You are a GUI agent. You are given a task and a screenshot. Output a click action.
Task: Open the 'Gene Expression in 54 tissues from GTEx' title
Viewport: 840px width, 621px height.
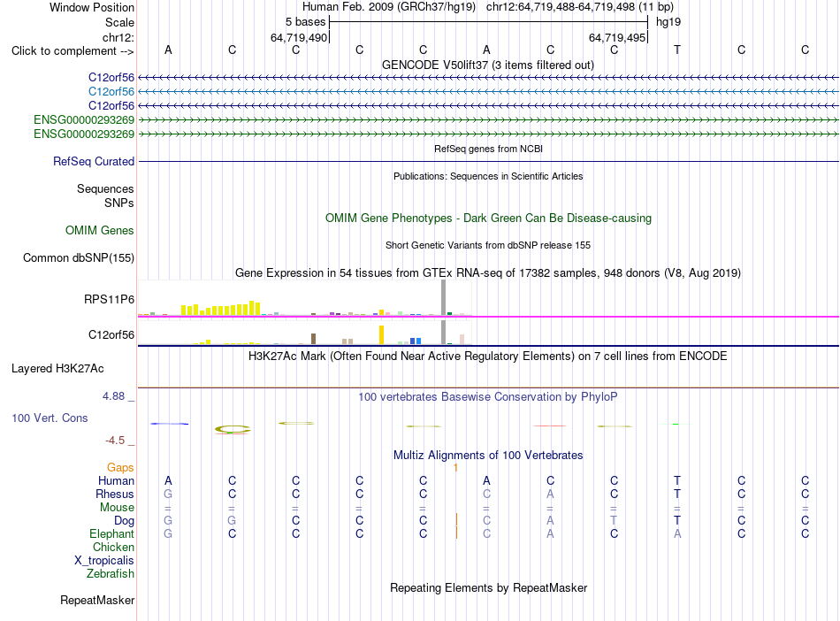[x=487, y=272]
